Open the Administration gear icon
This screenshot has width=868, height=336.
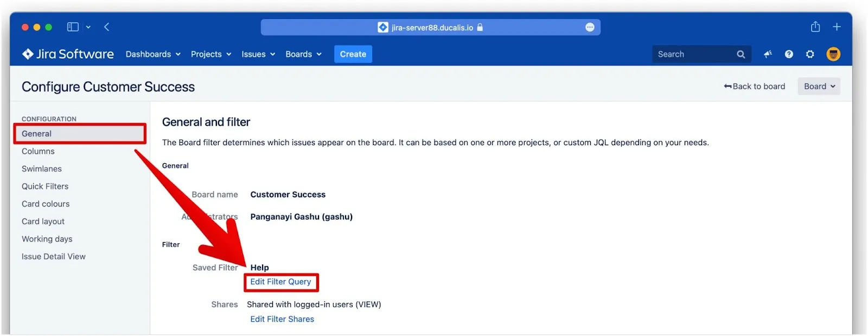810,54
